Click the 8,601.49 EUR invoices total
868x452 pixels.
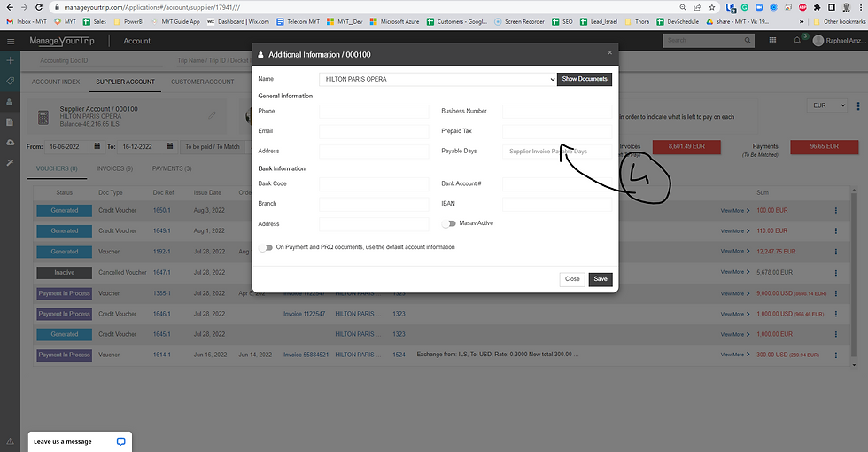pyautogui.click(x=686, y=147)
